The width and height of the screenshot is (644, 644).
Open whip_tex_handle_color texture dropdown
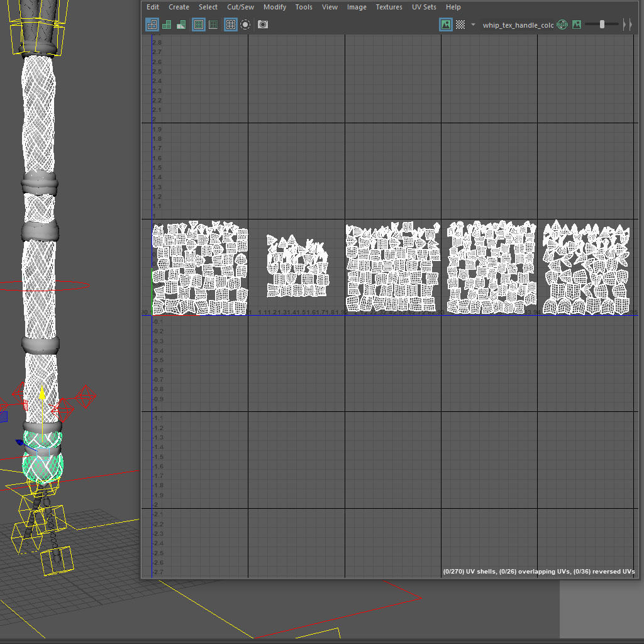pos(518,25)
